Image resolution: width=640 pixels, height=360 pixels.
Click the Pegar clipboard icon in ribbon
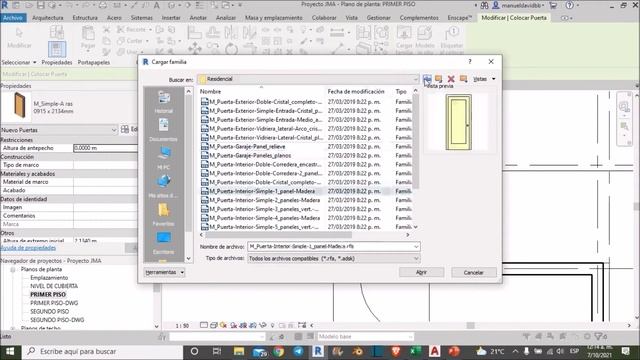click(88, 38)
